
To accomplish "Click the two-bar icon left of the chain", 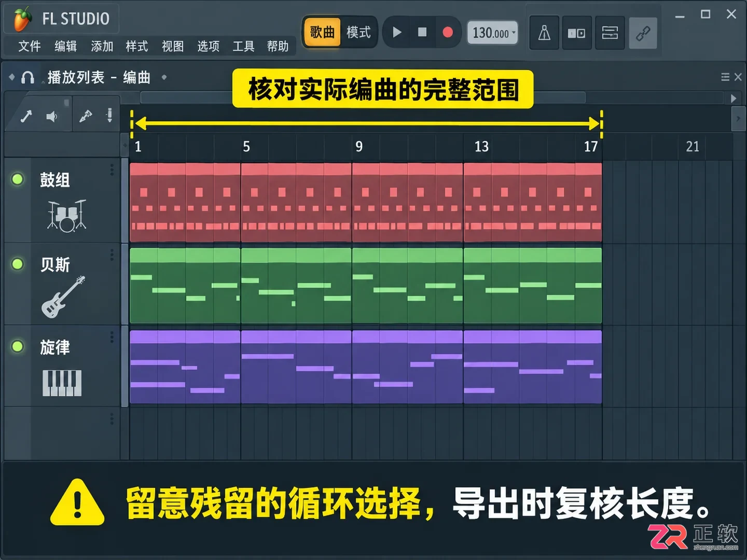I will coord(610,33).
